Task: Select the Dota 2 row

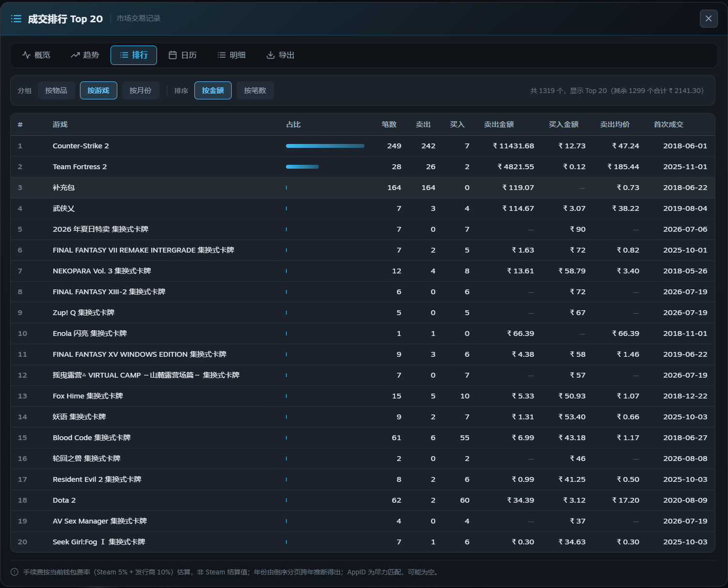Action: click(x=363, y=500)
